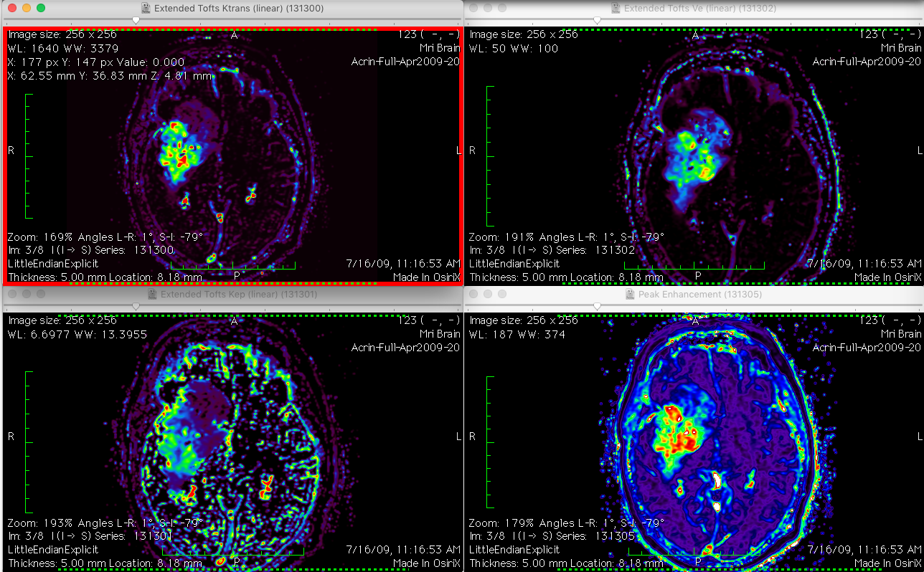The height and width of the screenshot is (572, 924).
Task: Click the Ktrans window document proxy icon
Action: click(146, 8)
